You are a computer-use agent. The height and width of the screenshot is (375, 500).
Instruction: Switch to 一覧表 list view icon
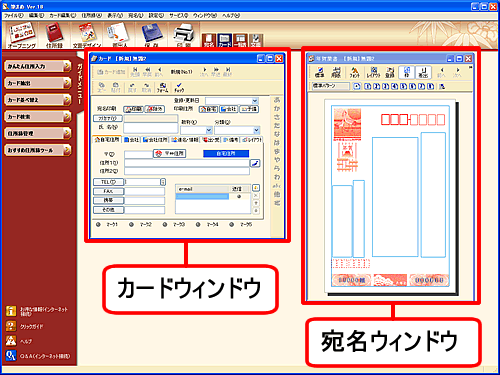[x=240, y=41]
